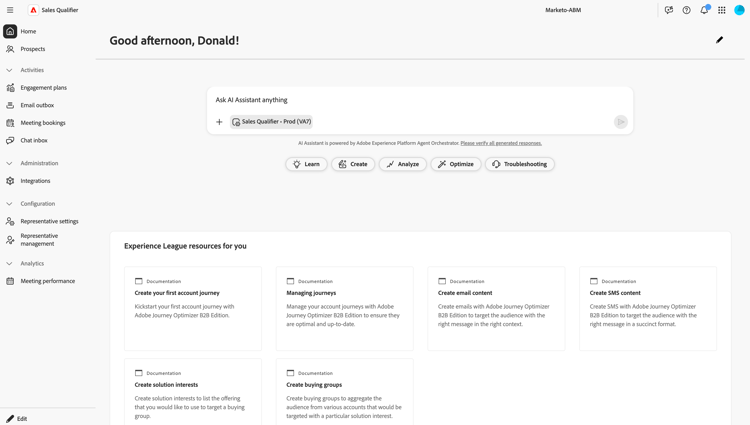Screen dimensions: 750x425
Task: Open the Create email content card
Action: [496, 308]
